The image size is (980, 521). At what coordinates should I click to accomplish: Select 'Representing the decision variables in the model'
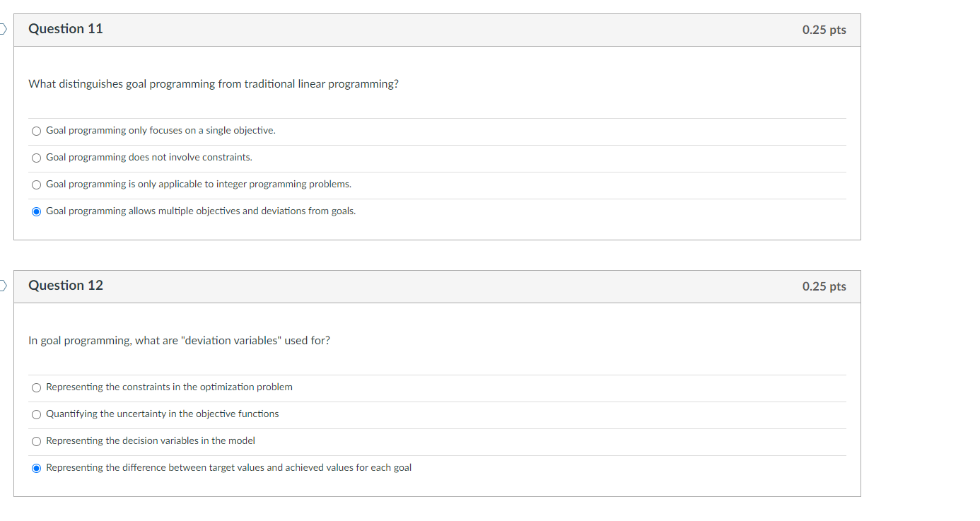point(36,441)
